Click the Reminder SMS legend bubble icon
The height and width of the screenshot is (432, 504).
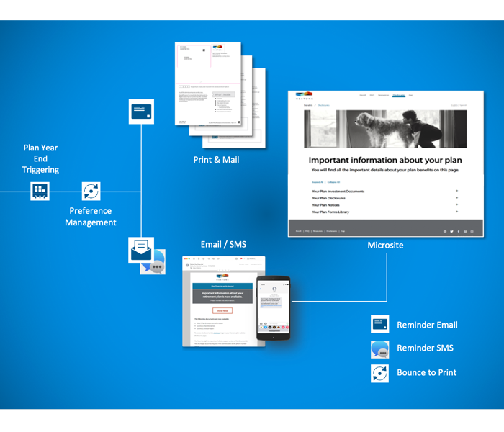click(x=379, y=348)
